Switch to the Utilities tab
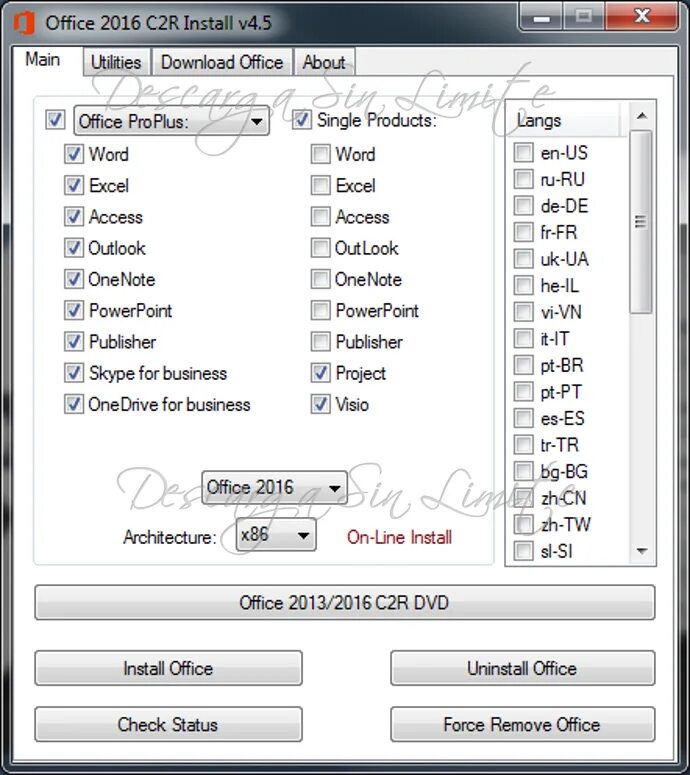The height and width of the screenshot is (775, 690). click(x=116, y=62)
